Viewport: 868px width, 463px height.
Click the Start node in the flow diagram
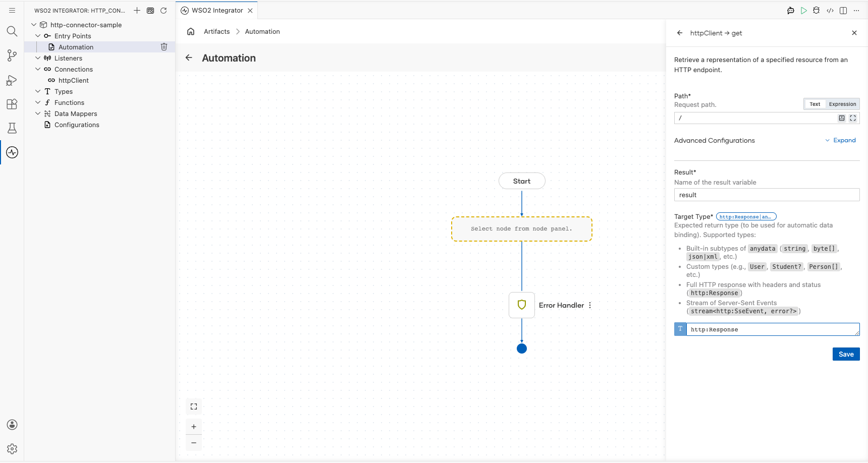[x=522, y=181]
